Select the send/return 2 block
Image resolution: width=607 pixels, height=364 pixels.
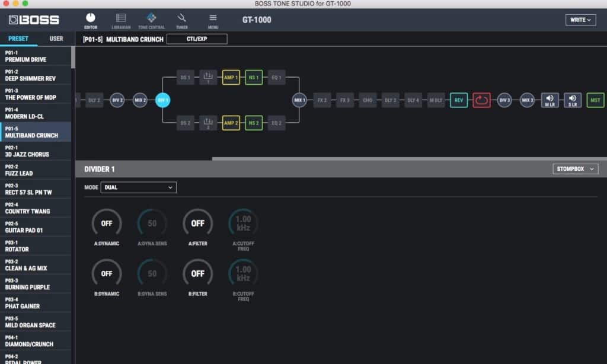coord(208,123)
